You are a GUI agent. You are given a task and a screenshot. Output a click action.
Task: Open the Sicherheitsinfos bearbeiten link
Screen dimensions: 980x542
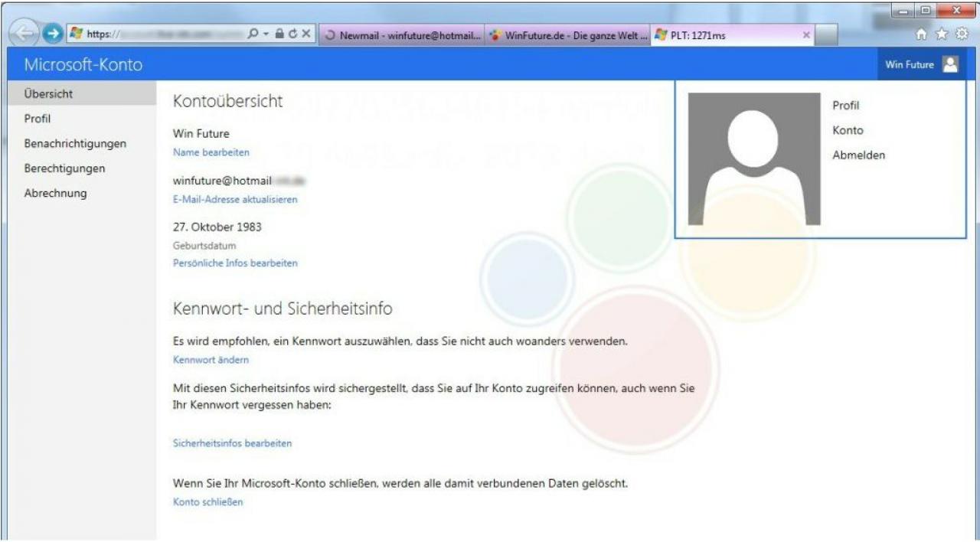point(232,442)
